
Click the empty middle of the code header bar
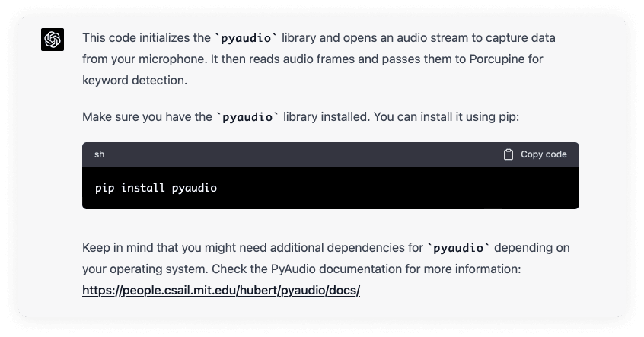coord(304,154)
